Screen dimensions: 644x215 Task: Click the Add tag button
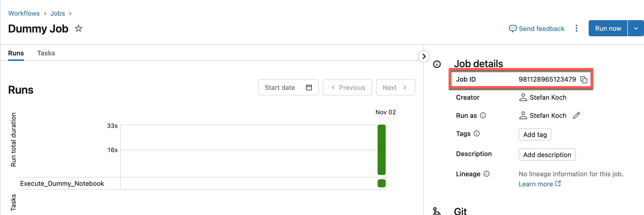(x=535, y=134)
